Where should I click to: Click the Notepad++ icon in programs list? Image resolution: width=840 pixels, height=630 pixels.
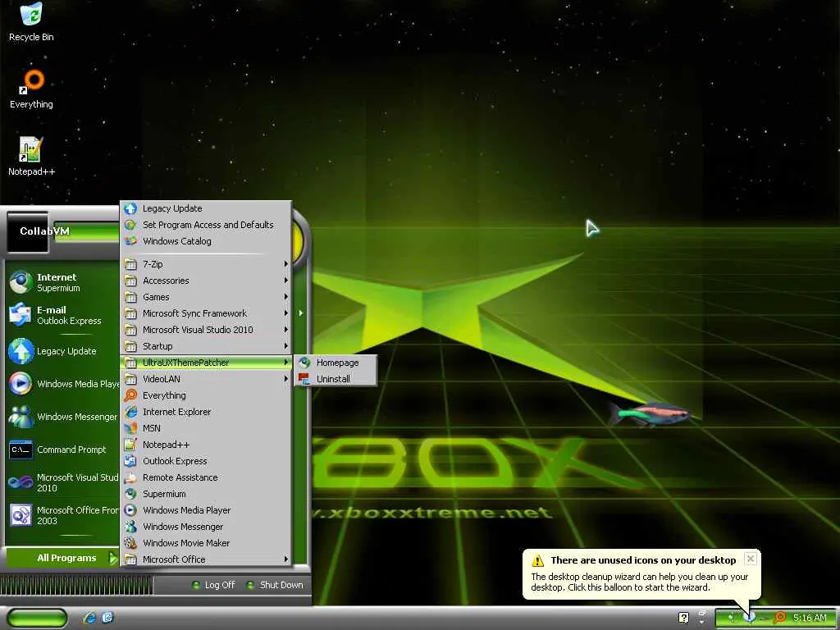tap(130, 445)
